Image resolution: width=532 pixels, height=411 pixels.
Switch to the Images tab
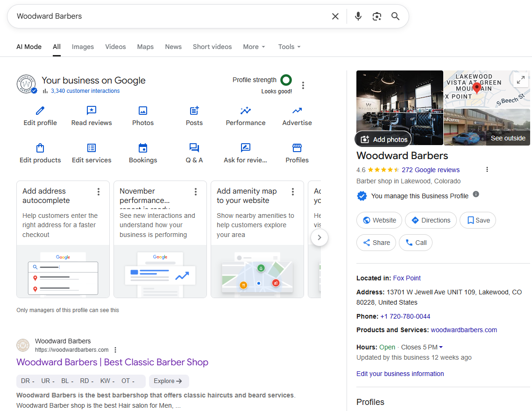coord(83,47)
